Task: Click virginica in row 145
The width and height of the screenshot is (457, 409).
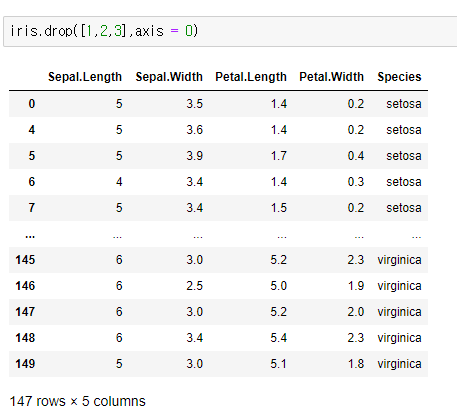Action: [399, 260]
